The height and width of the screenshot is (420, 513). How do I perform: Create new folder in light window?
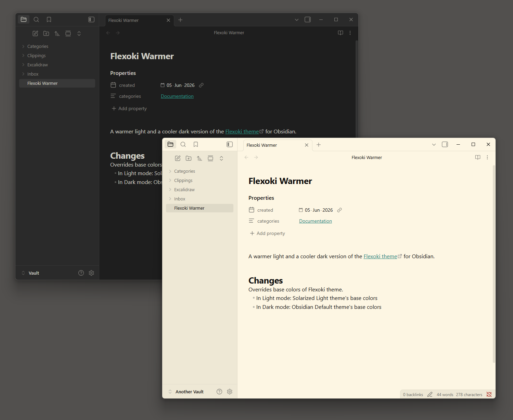point(189,158)
